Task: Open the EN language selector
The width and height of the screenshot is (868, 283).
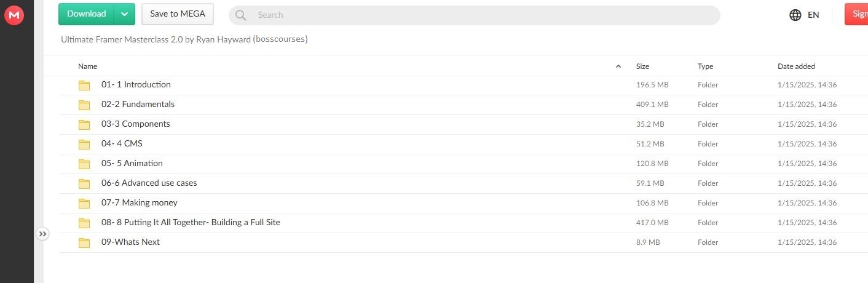Action: tap(813, 15)
